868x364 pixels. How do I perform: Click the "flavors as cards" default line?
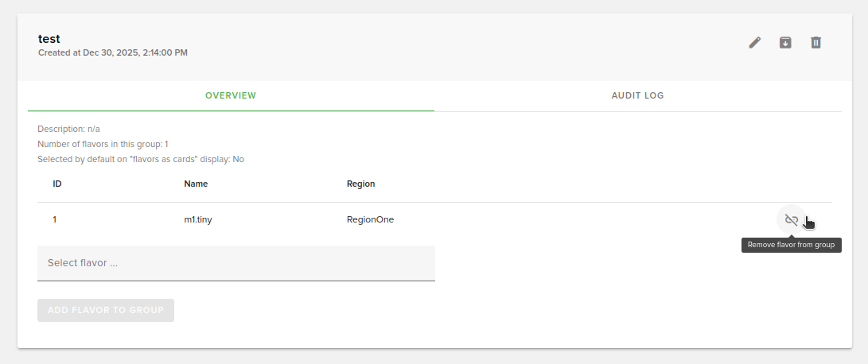click(140, 159)
